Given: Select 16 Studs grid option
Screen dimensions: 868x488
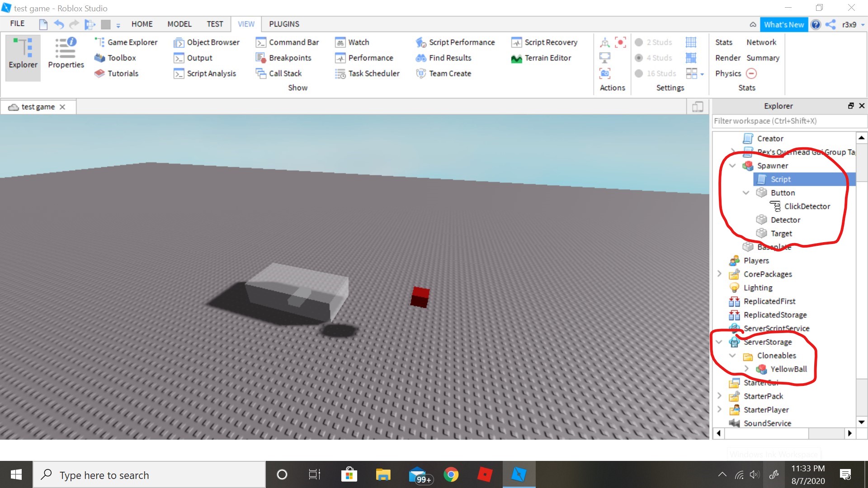Looking at the screenshot, I should (x=656, y=73).
